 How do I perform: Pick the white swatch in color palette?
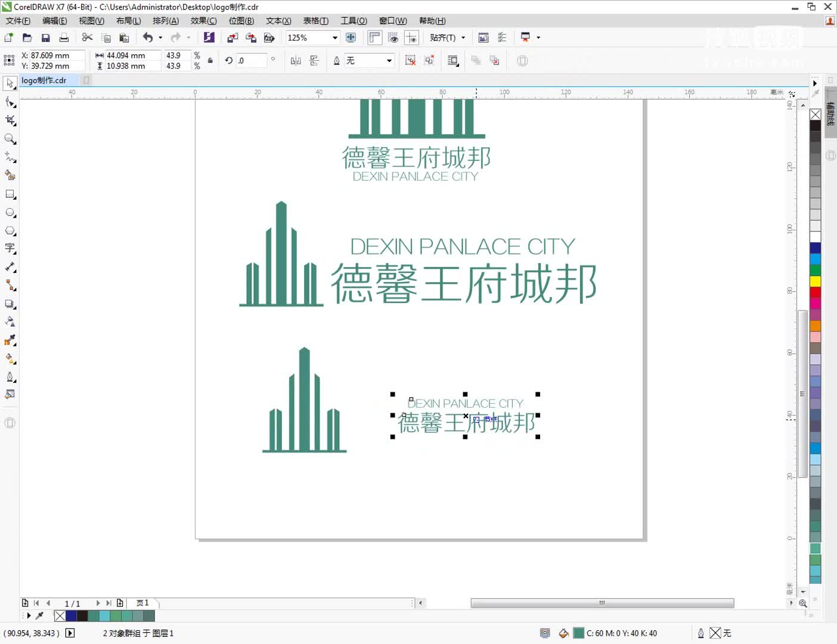coord(815,237)
